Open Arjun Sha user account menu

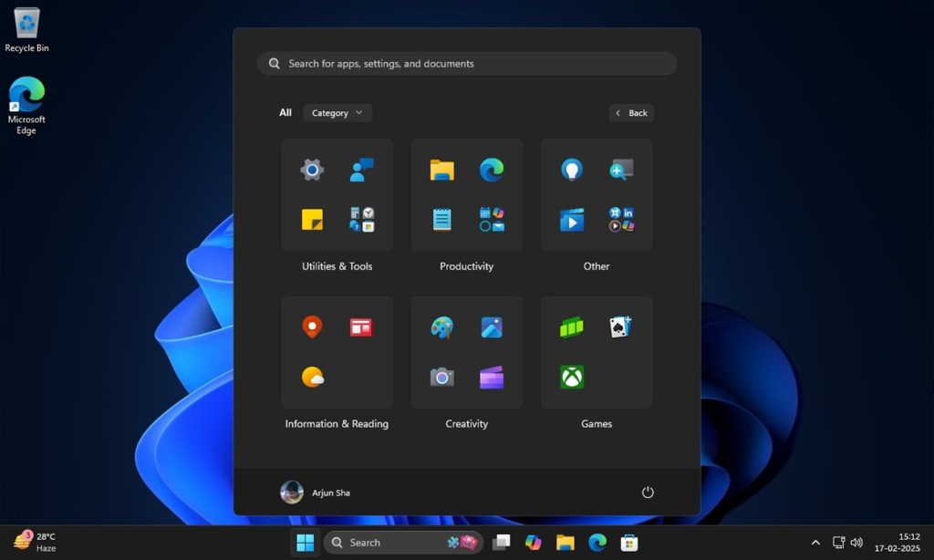point(316,493)
